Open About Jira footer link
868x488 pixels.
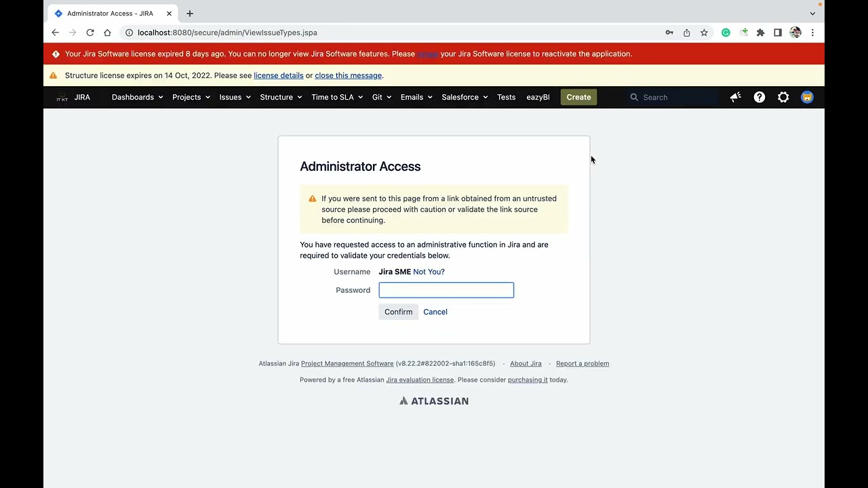coord(526,364)
